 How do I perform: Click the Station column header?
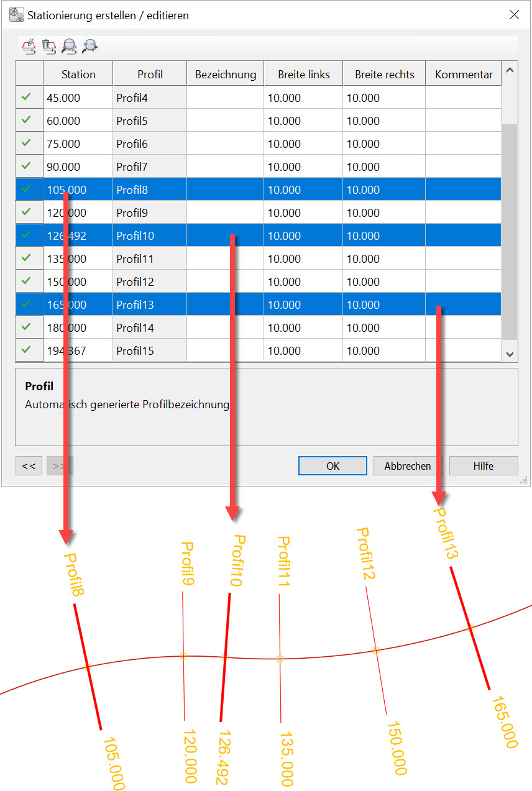point(78,74)
